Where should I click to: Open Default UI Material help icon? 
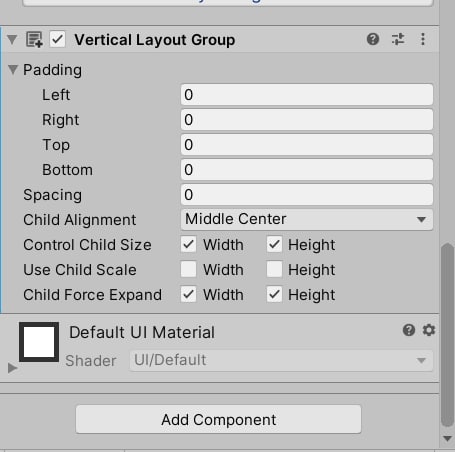tap(409, 330)
